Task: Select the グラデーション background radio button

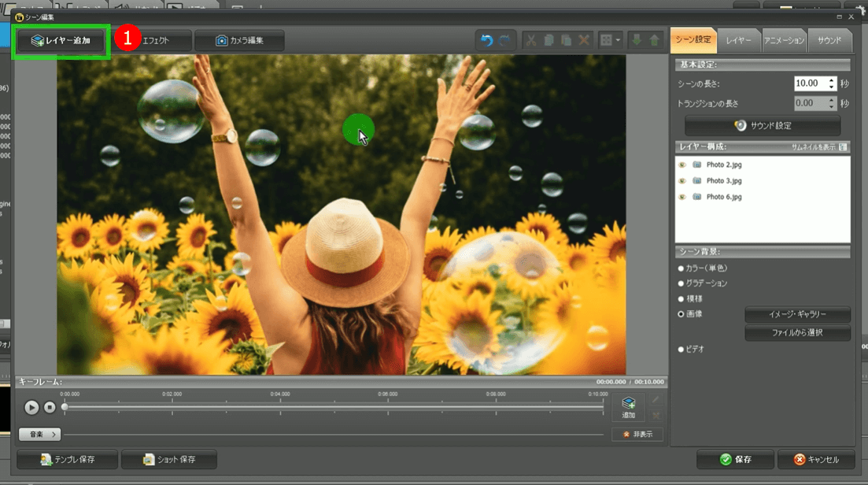Action: coord(681,283)
